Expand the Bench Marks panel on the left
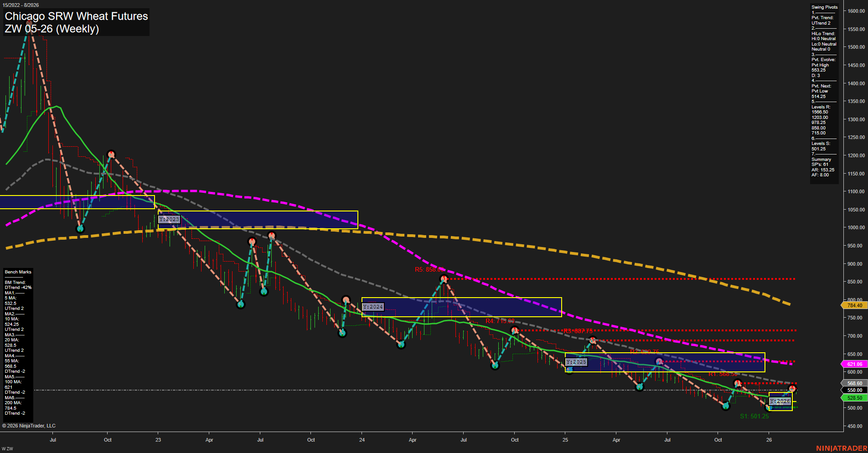The height and width of the screenshot is (453, 868). click(17, 271)
